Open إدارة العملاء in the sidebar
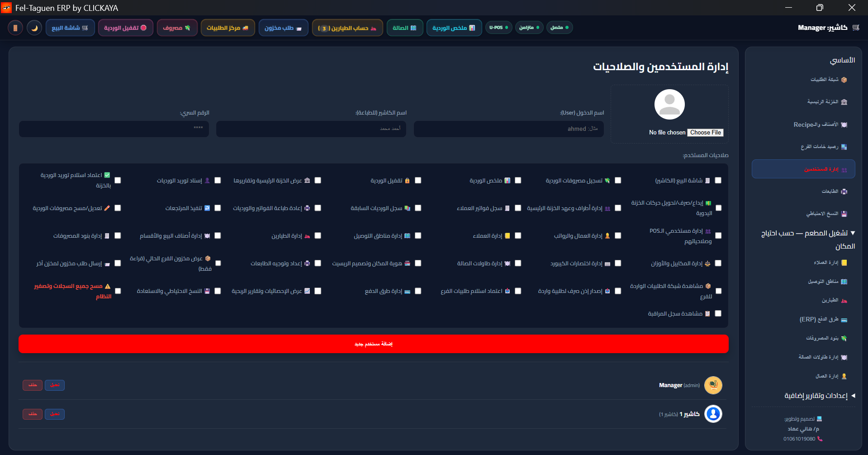 click(x=803, y=263)
